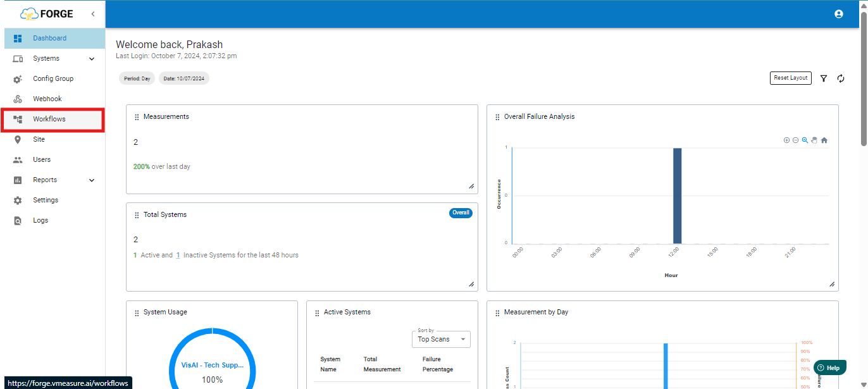Grab the Measurement by Day drag handle

click(497, 312)
